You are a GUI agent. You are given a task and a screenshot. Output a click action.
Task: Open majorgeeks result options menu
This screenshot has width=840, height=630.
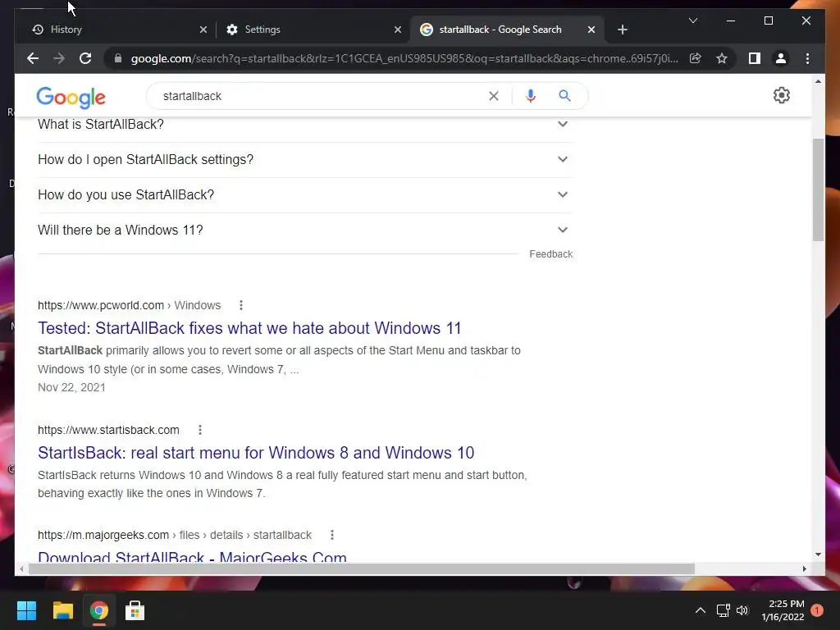332,535
